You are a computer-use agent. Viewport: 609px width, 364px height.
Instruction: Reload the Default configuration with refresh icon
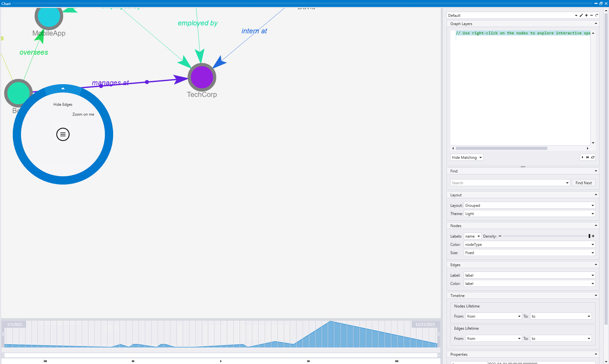(x=597, y=15)
